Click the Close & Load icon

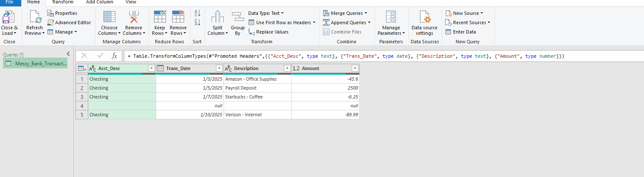9,17
